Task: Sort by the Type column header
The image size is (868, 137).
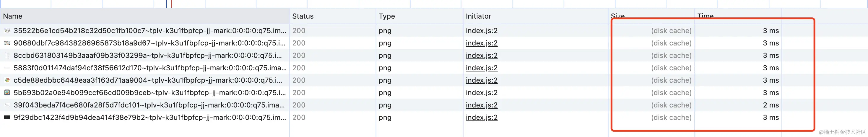Action: tap(386, 16)
